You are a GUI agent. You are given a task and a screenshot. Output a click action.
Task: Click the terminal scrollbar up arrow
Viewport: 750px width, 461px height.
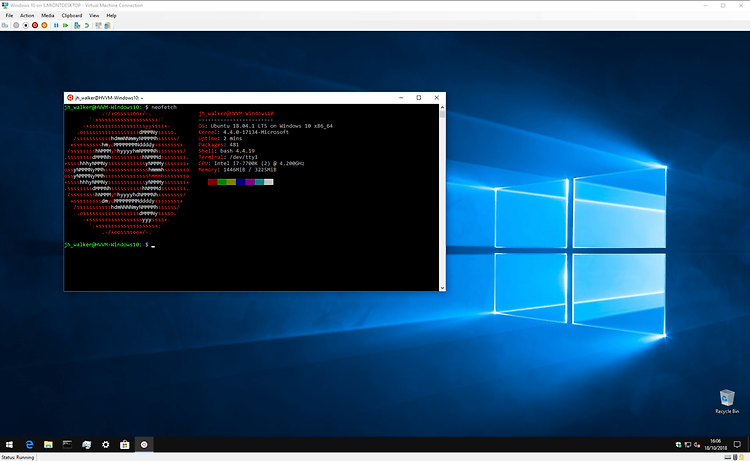pos(442,107)
